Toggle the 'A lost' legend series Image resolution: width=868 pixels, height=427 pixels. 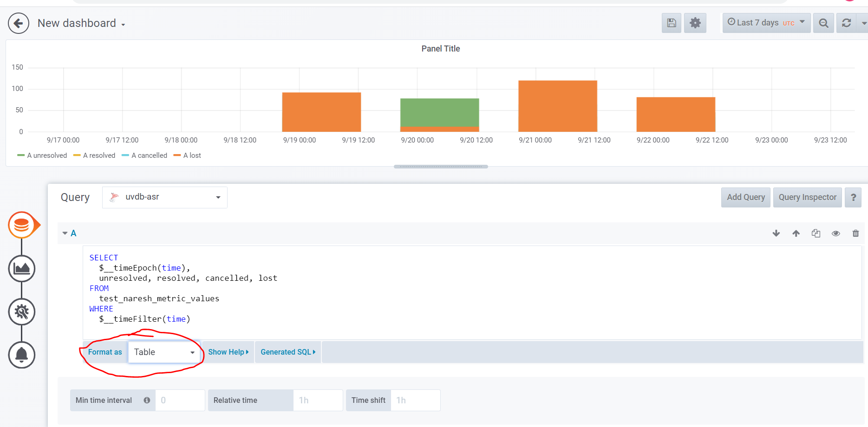click(190, 155)
